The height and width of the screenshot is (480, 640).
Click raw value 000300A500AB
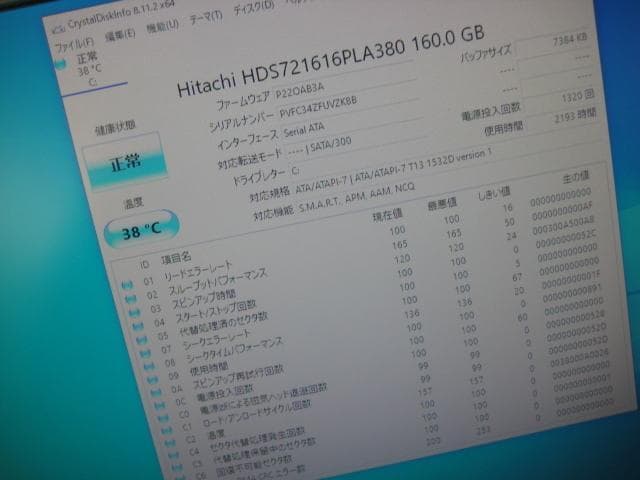click(x=563, y=226)
